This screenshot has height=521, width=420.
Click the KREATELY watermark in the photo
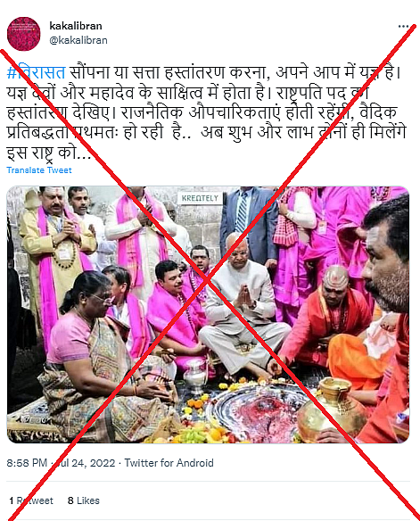click(x=200, y=198)
